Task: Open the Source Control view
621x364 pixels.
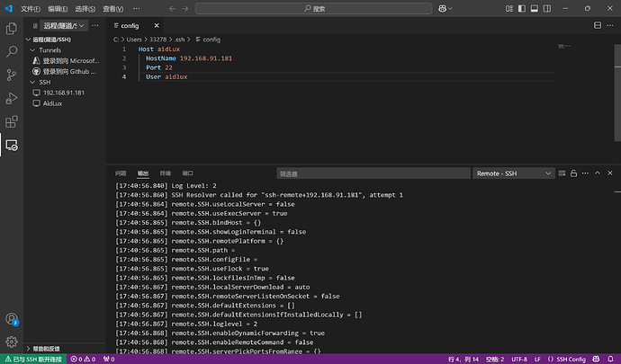Action: coord(12,75)
